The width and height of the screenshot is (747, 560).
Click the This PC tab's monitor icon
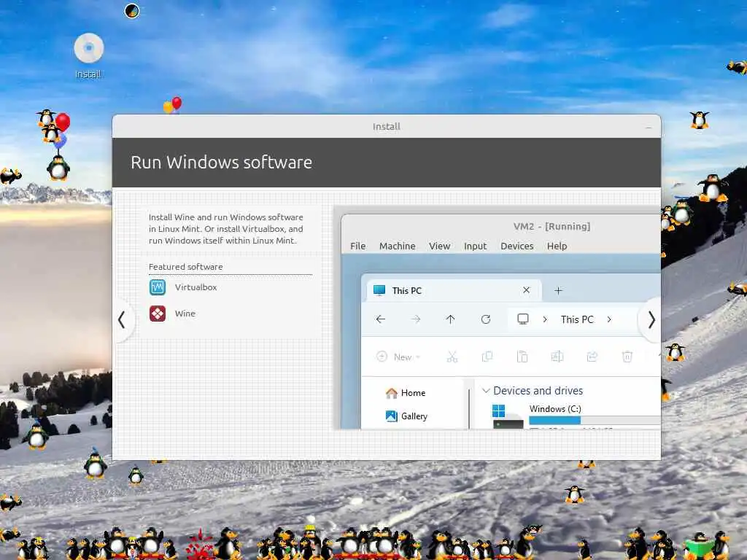tap(379, 290)
